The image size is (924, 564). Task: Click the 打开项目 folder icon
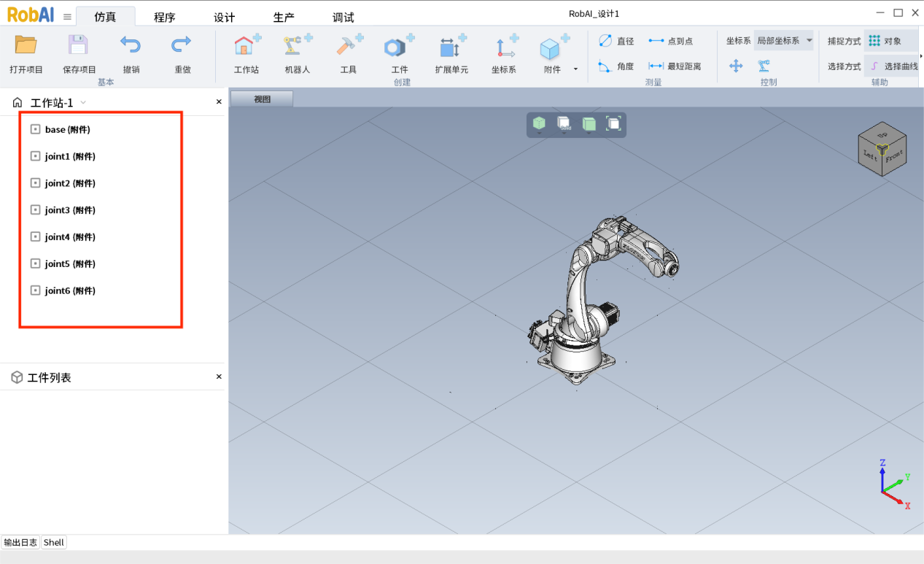coord(26,45)
